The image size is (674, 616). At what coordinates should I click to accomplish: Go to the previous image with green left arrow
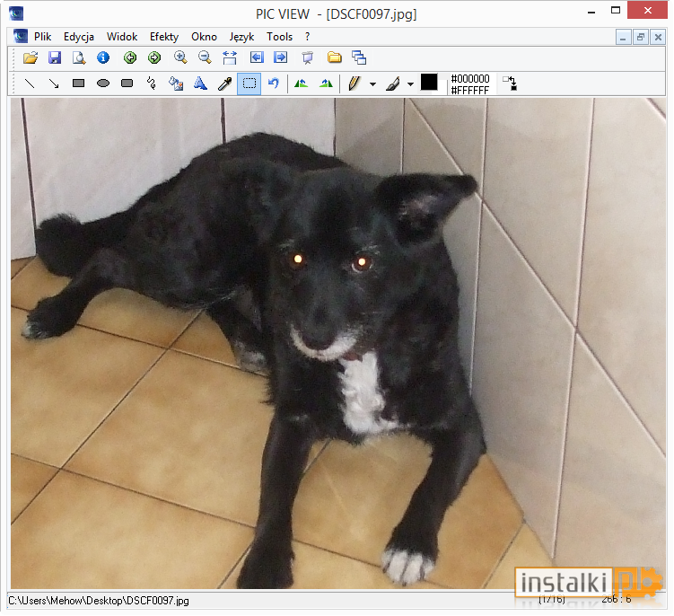point(130,57)
